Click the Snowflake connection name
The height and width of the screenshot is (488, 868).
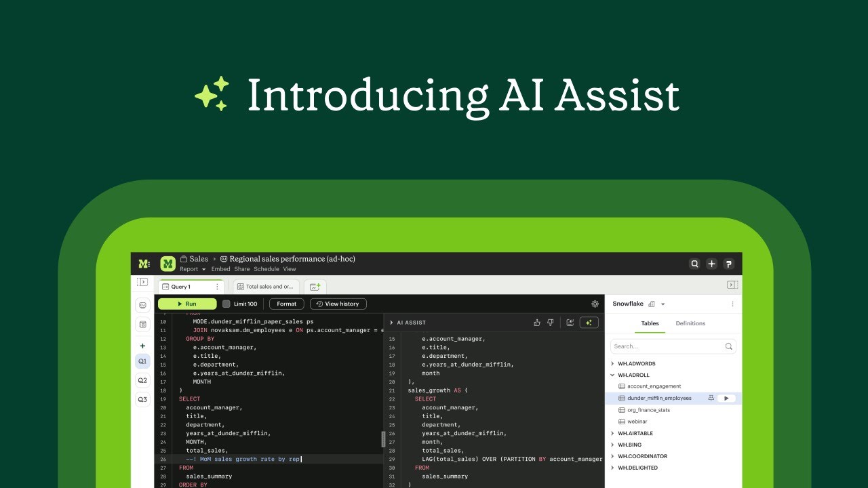point(628,304)
